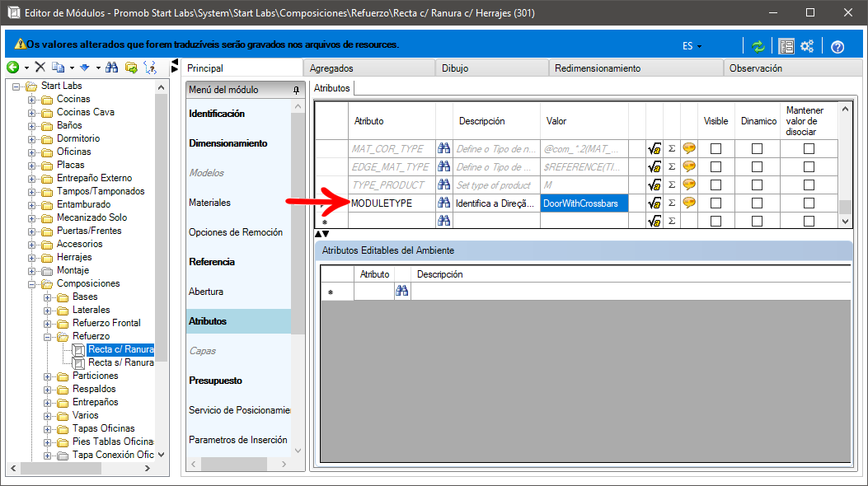Open formula editor icon in MODULETYPE row
Image resolution: width=868 pixels, height=486 pixels.
[655, 203]
